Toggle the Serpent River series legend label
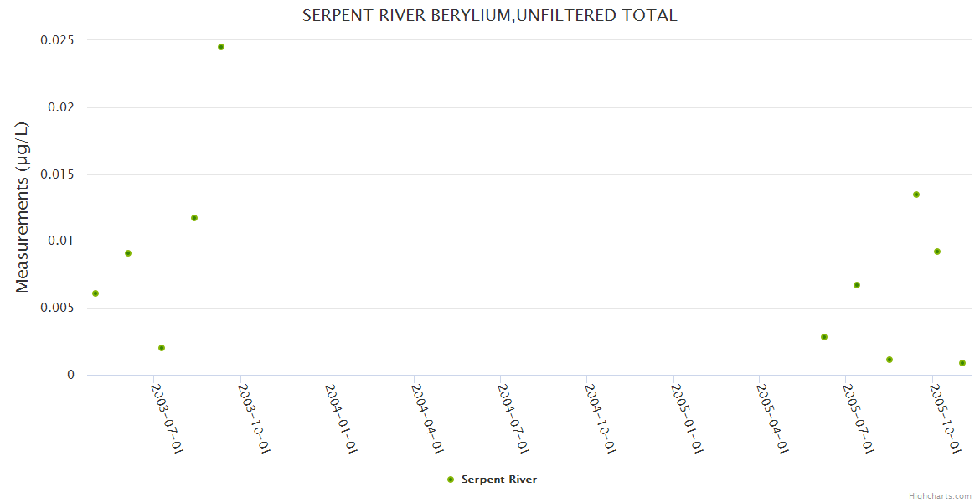 click(x=498, y=480)
